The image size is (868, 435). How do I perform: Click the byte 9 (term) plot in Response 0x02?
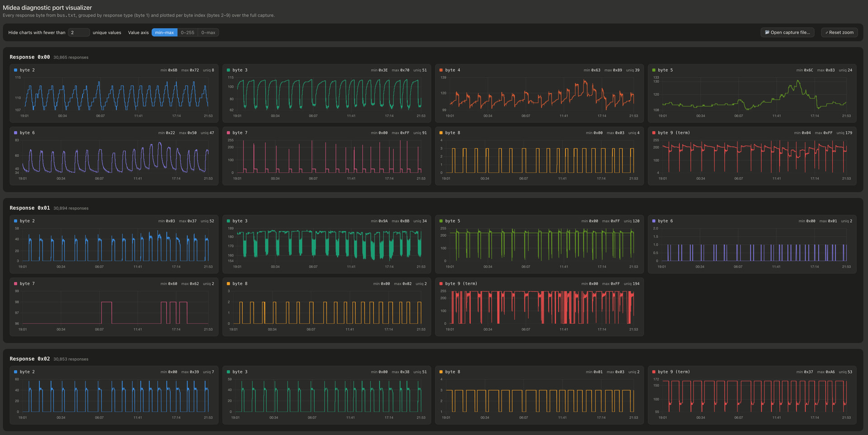click(752, 398)
